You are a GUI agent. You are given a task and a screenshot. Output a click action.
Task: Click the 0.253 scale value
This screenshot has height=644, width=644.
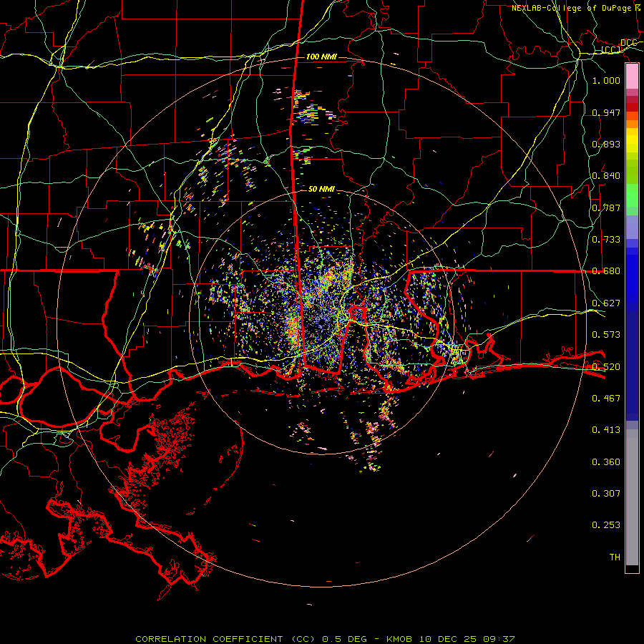[x=606, y=525]
